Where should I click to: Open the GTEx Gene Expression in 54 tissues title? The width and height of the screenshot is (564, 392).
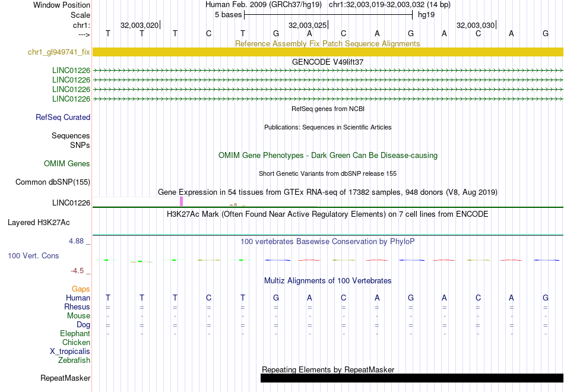[x=328, y=192]
